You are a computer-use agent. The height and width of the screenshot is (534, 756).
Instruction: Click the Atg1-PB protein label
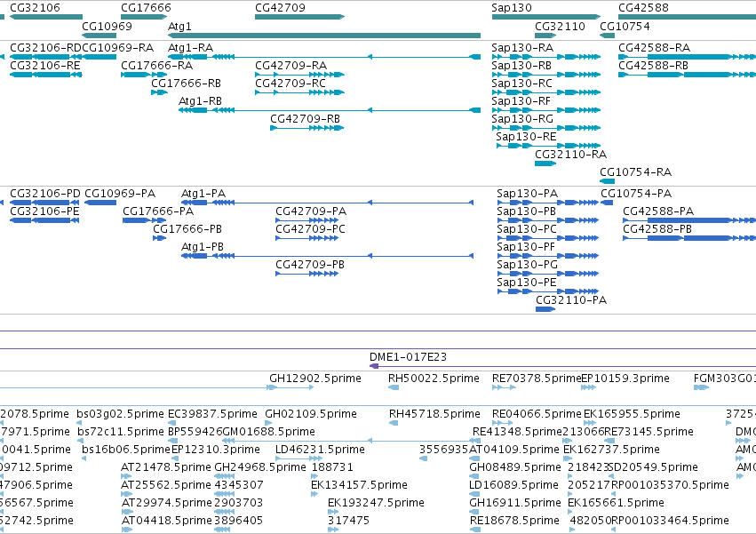(x=203, y=247)
